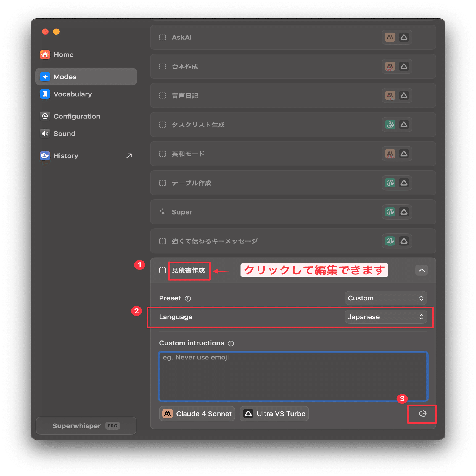Click Anthropic icon in 英和モード row
Viewport: 476px width, 476px height.
click(390, 154)
